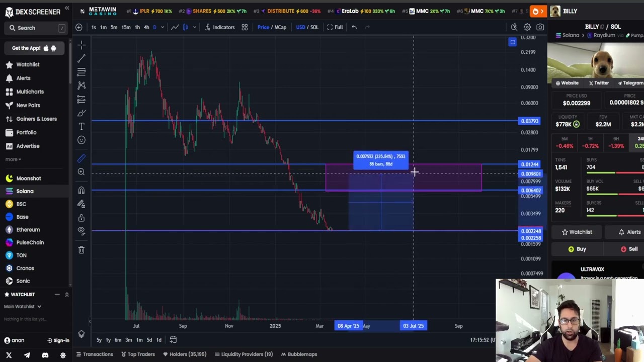Open the Discord social icon at bottom
Viewport: 644px width, 362px height.
[45, 355]
